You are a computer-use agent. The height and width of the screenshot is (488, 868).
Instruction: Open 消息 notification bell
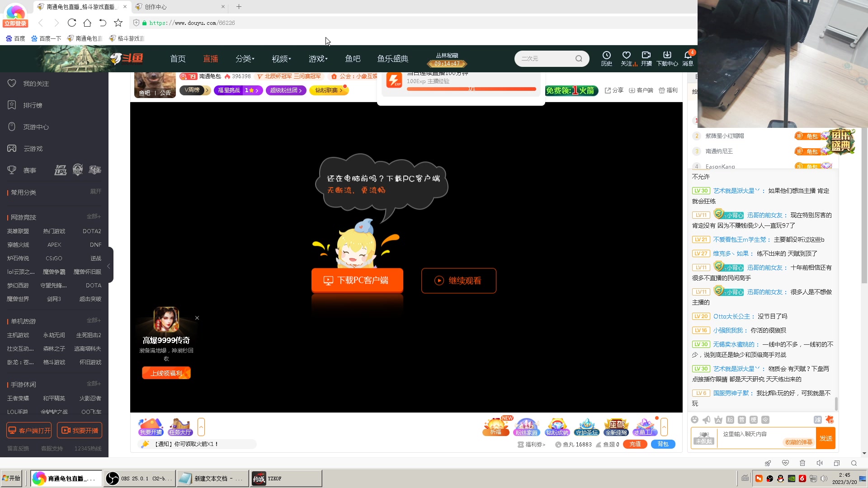(688, 56)
